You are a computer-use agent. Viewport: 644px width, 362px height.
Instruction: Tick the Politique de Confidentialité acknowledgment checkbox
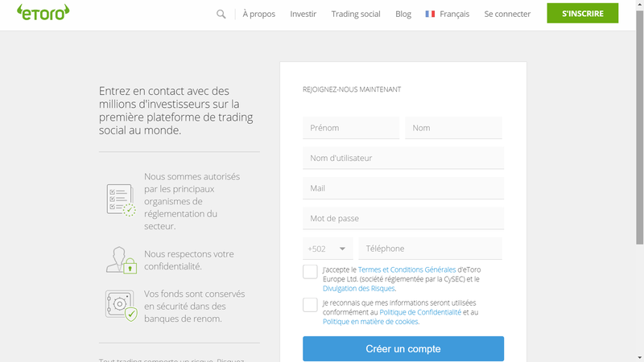(310, 305)
